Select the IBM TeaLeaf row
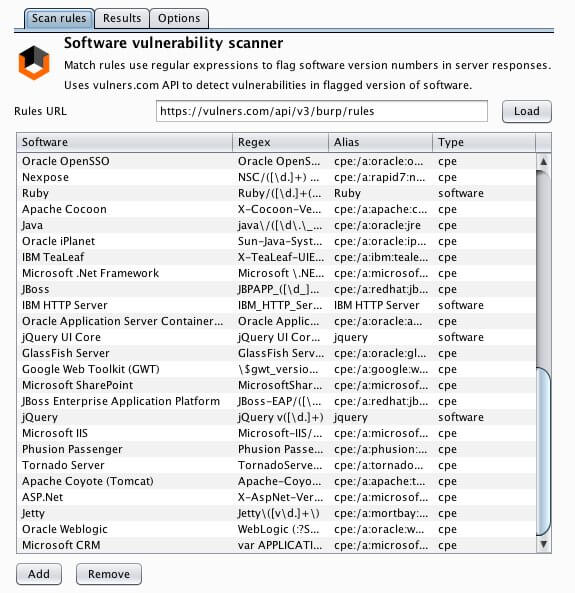 pyautogui.click(x=276, y=257)
